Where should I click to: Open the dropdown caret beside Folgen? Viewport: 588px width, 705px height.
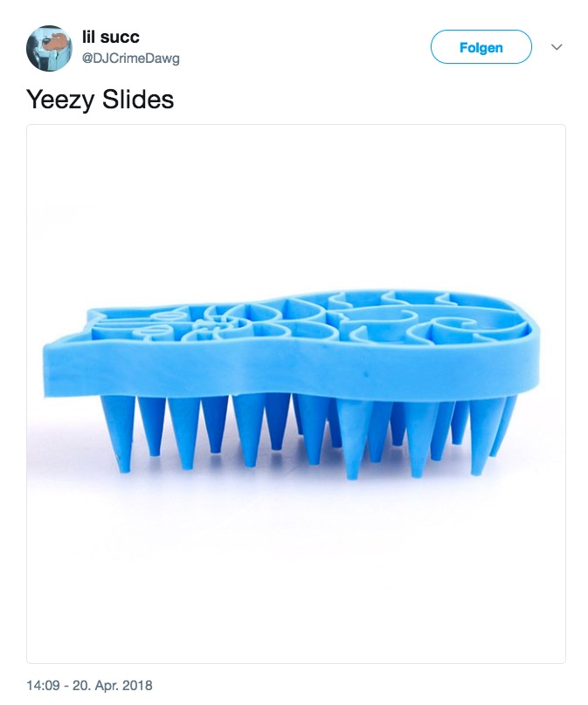557,47
